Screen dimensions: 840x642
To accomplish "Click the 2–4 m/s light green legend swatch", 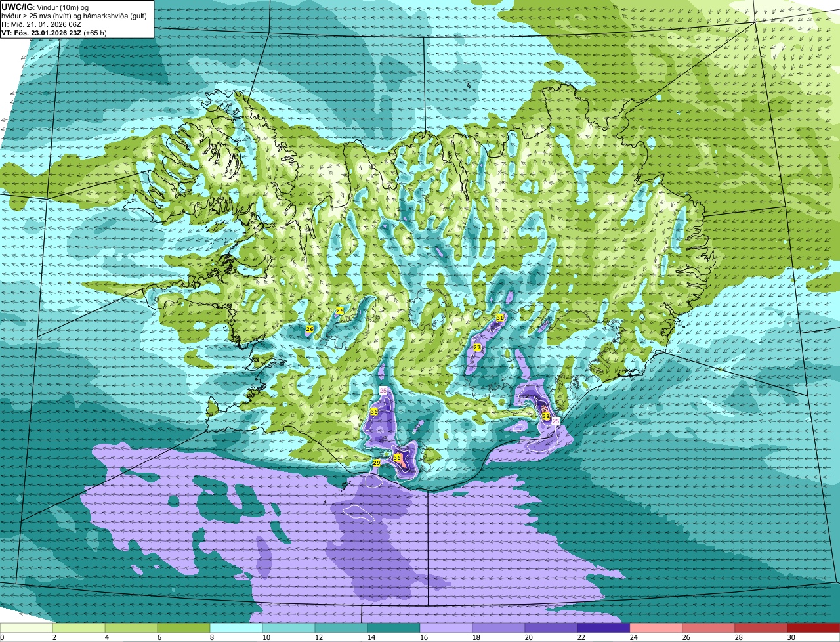I will [79, 628].
